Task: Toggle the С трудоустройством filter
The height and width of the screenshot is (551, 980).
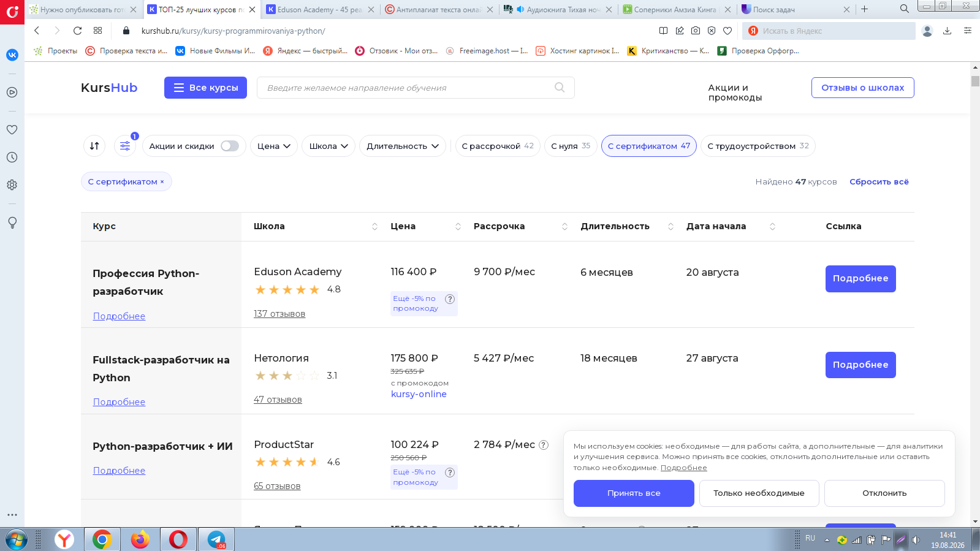Action: click(758, 146)
